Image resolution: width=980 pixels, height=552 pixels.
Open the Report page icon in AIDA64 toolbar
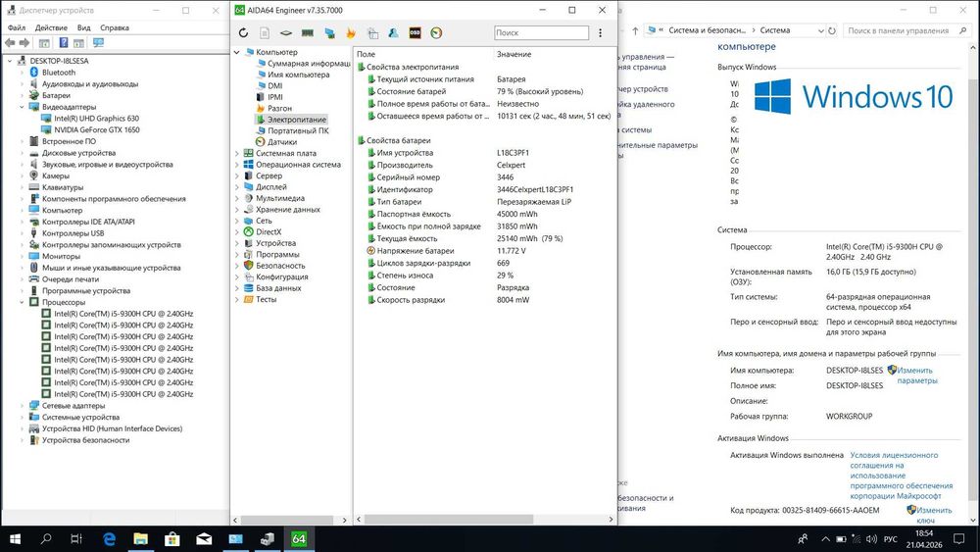coord(265,33)
